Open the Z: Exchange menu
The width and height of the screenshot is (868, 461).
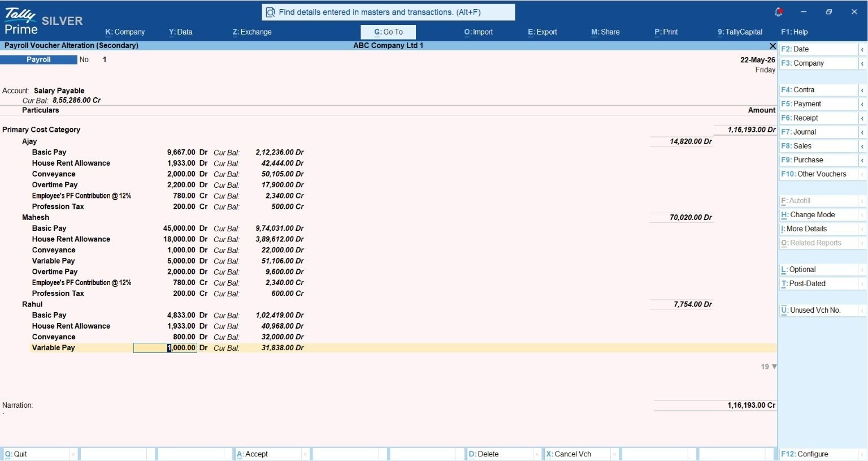tap(252, 32)
